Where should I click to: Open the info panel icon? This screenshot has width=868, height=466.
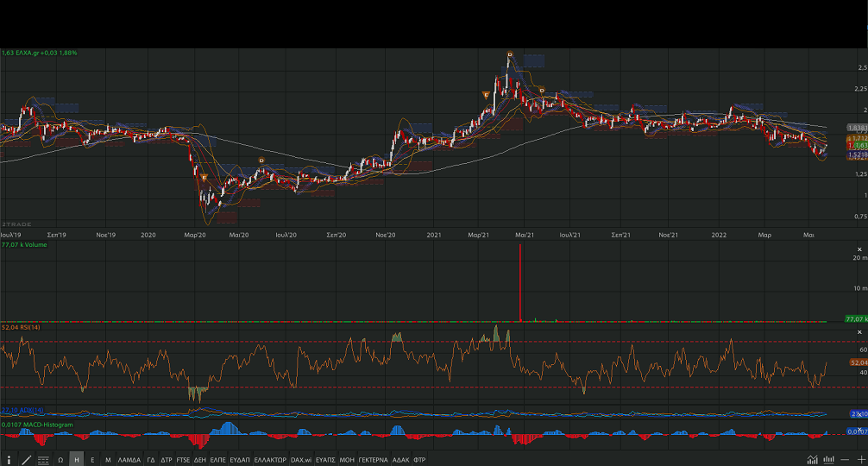point(9,460)
